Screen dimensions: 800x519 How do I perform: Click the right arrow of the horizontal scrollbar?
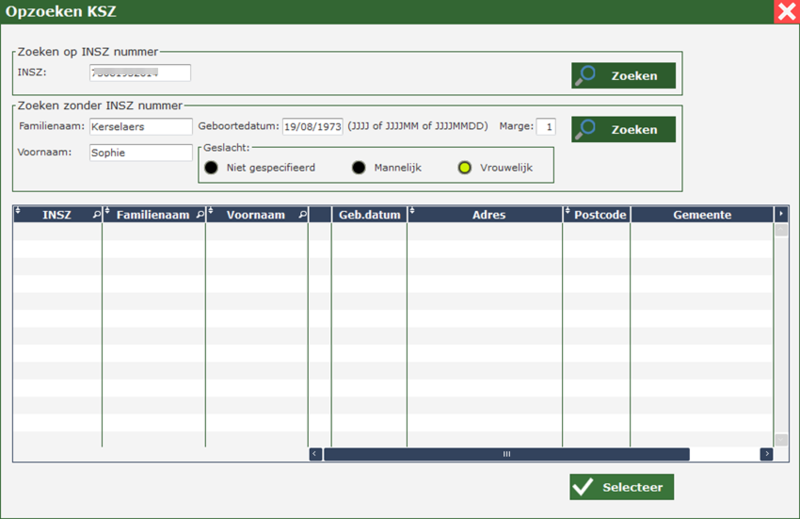click(767, 454)
